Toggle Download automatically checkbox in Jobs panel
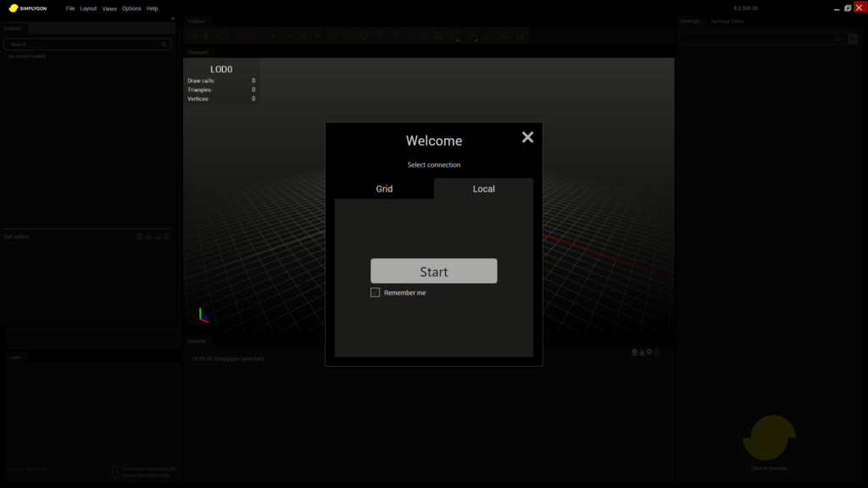The height and width of the screenshot is (488, 868). (x=115, y=469)
